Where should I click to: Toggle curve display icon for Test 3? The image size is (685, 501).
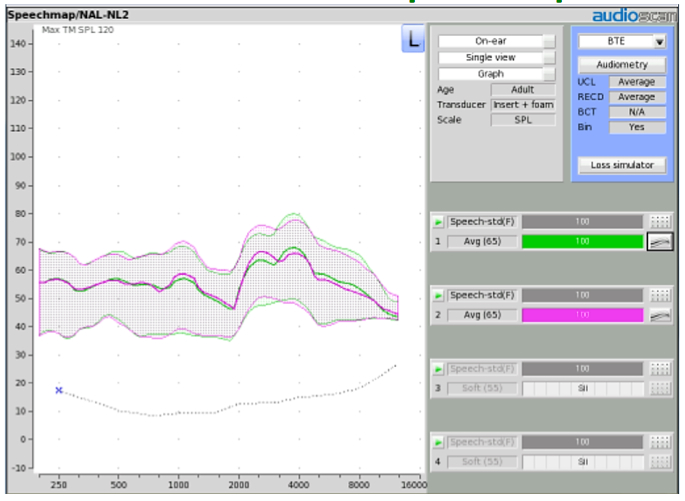[660, 388]
